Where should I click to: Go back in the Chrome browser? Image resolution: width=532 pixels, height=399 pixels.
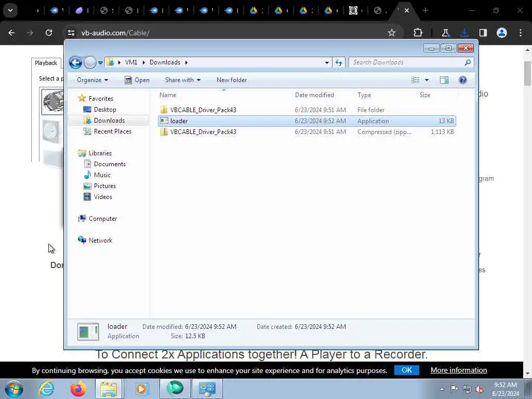click(11, 33)
